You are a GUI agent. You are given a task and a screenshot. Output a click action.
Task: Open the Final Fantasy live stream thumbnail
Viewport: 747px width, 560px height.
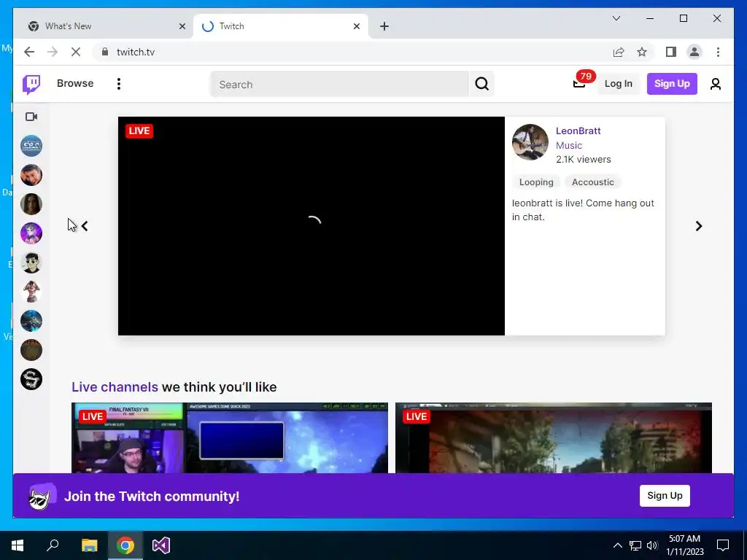tap(230, 438)
